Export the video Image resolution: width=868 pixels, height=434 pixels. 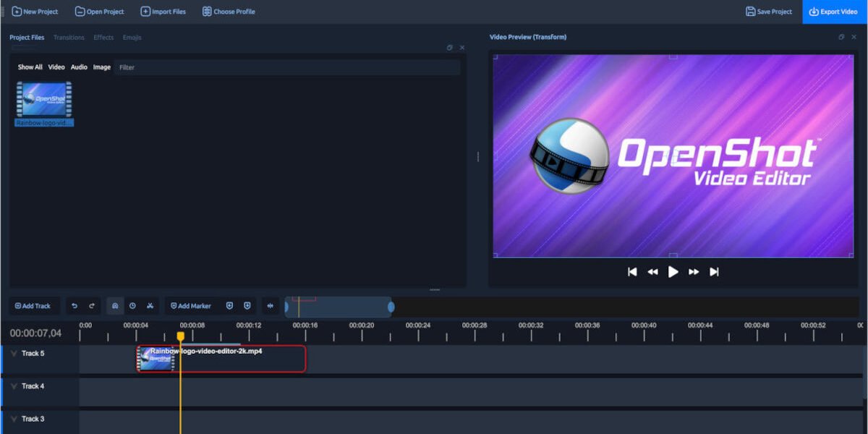tap(835, 12)
